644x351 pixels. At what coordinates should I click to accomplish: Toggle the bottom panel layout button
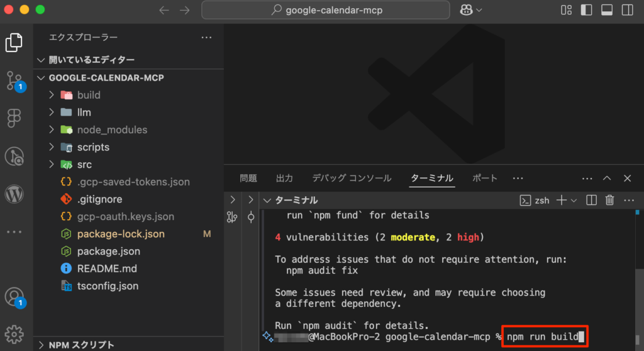click(x=607, y=10)
